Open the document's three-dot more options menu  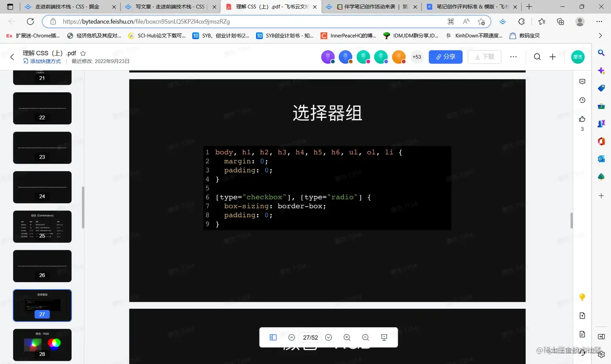[x=513, y=57]
